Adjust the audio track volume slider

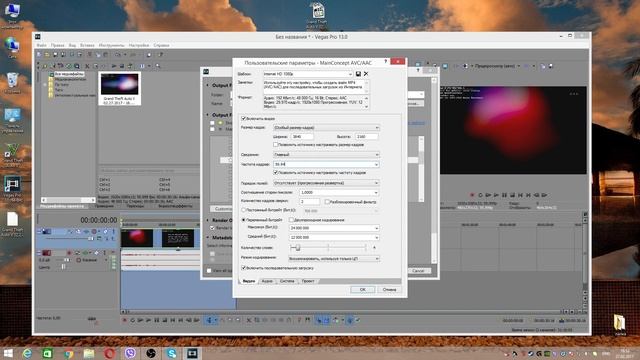coord(67,260)
